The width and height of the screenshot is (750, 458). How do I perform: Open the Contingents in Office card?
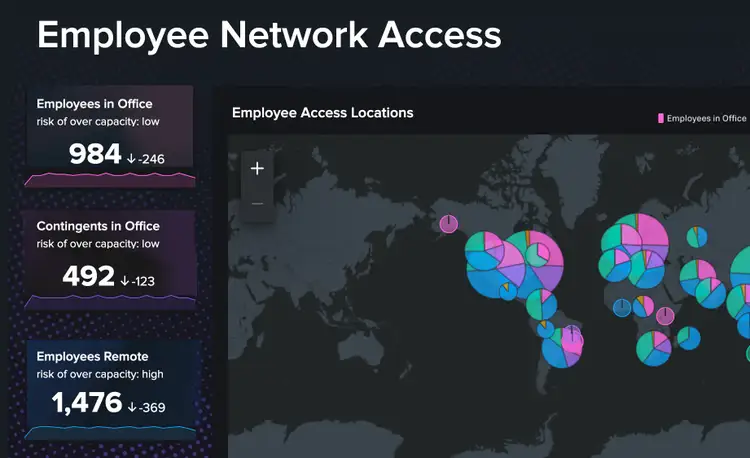110,260
